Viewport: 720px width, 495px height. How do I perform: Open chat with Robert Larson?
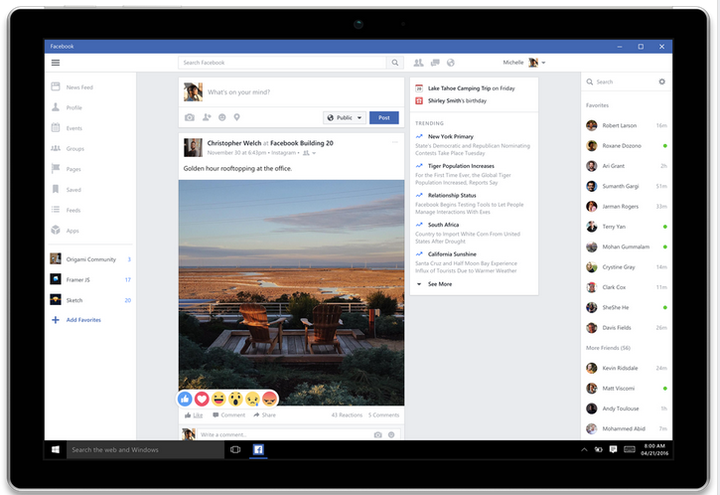click(x=626, y=125)
